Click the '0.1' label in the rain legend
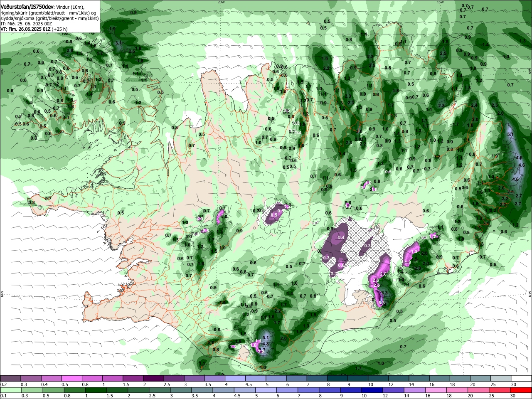This screenshot has height=399, width=532. pos(3,396)
